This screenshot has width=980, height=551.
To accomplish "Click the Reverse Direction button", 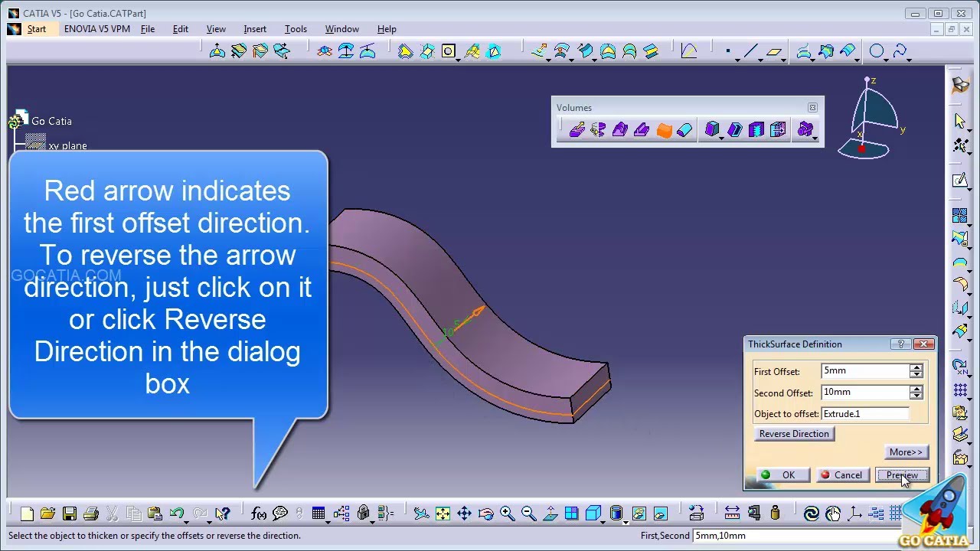I will click(x=794, y=434).
